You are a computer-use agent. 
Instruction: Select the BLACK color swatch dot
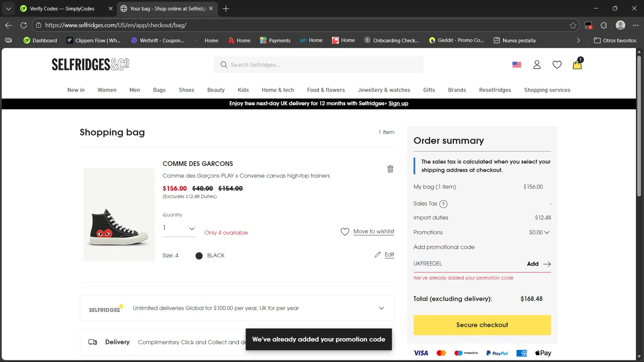199,256
